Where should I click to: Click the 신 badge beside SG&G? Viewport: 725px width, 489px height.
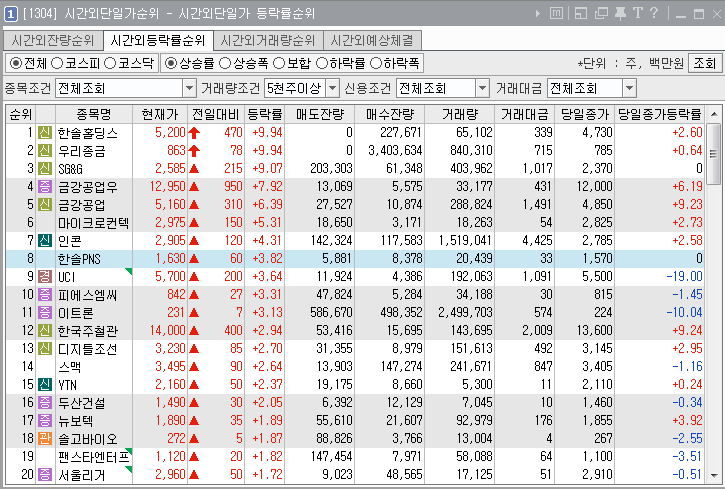pyautogui.click(x=45, y=169)
